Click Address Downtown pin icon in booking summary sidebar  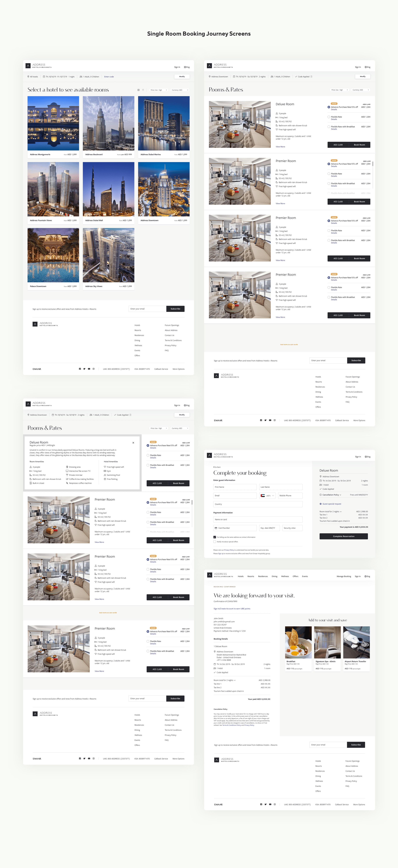pyautogui.click(x=321, y=476)
